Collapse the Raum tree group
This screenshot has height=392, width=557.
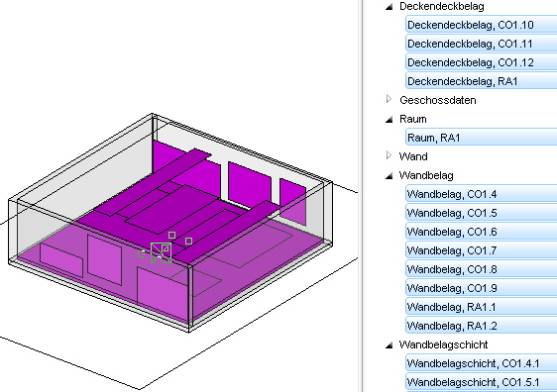pos(390,119)
